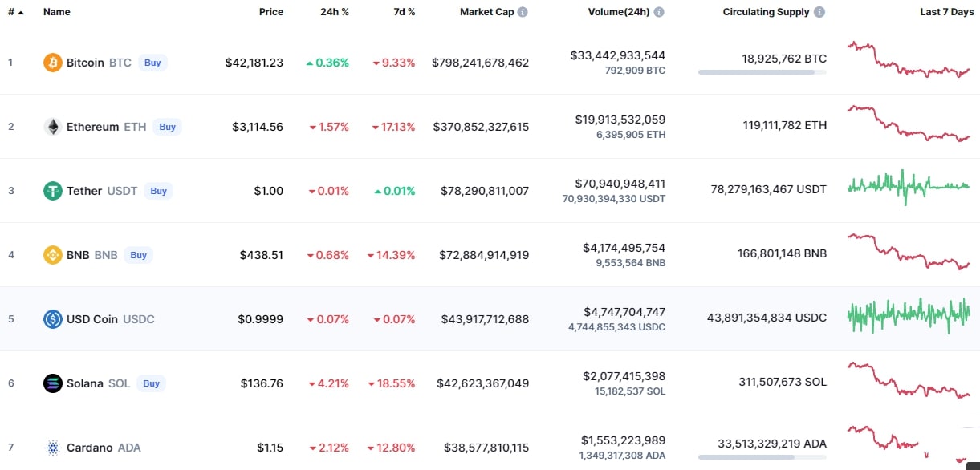Click the Ethereum diamond logo icon
This screenshot has height=470, width=980.
(52, 127)
